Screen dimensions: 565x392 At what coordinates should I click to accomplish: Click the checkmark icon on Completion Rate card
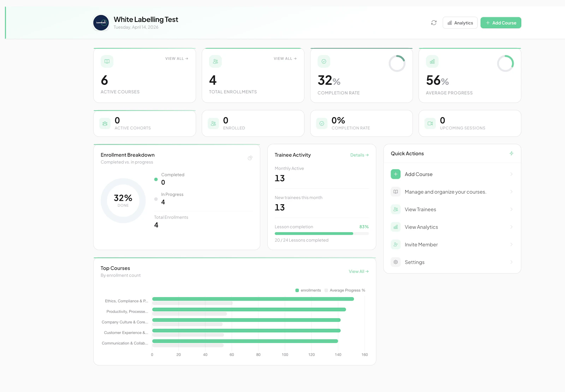pyautogui.click(x=323, y=61)
